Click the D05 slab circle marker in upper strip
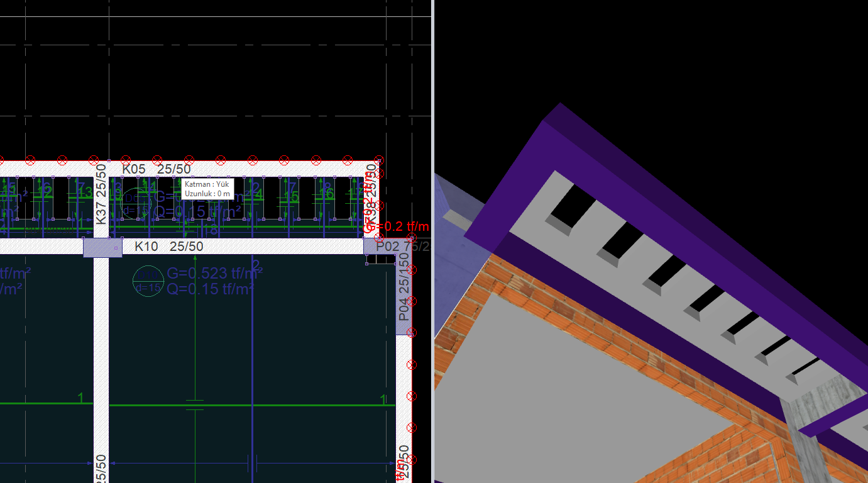 coord(136,203)
